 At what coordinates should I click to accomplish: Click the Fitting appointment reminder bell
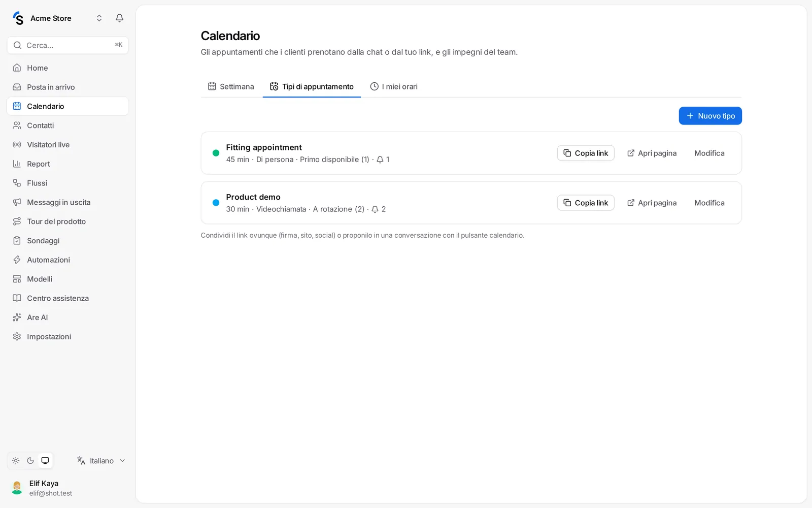[x=380, y=160]
